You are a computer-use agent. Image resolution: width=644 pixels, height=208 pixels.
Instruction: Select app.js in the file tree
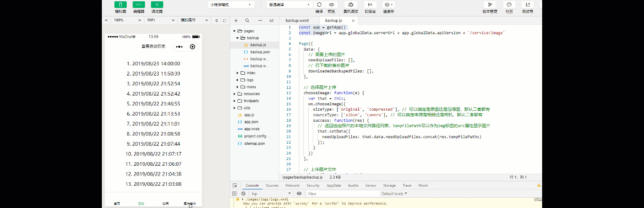255,115
